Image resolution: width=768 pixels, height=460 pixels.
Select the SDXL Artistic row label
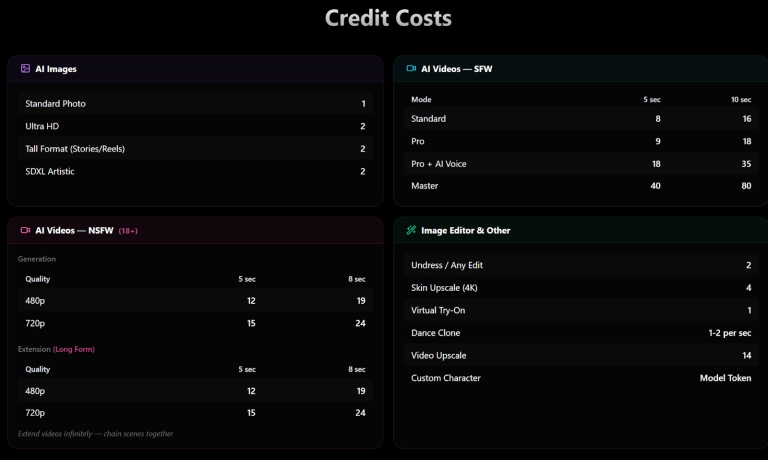[50, 171]
